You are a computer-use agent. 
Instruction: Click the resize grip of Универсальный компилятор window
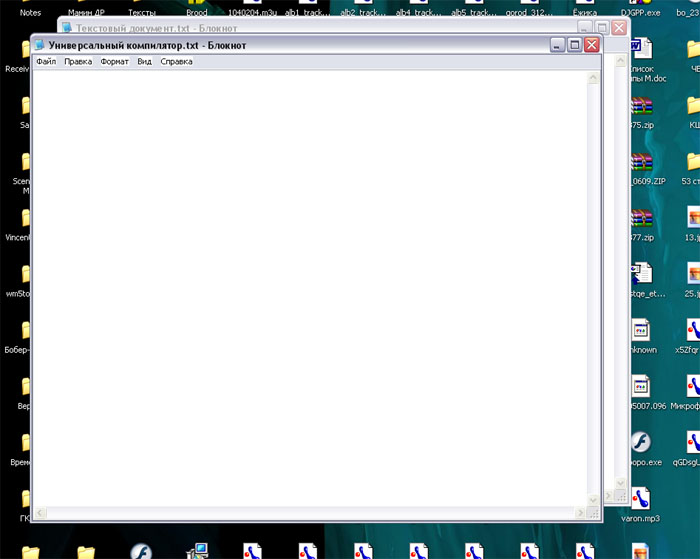pyautogui.click(x=594, y=513)
